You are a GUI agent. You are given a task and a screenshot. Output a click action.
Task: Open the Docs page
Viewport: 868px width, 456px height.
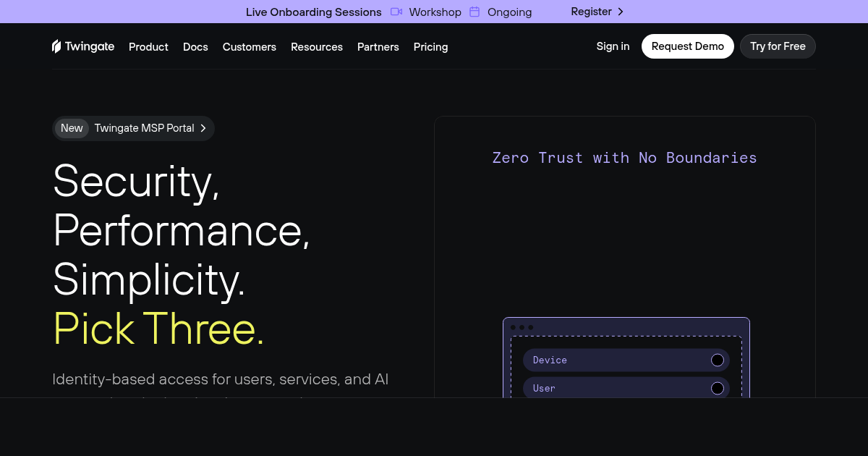(195, 47)
